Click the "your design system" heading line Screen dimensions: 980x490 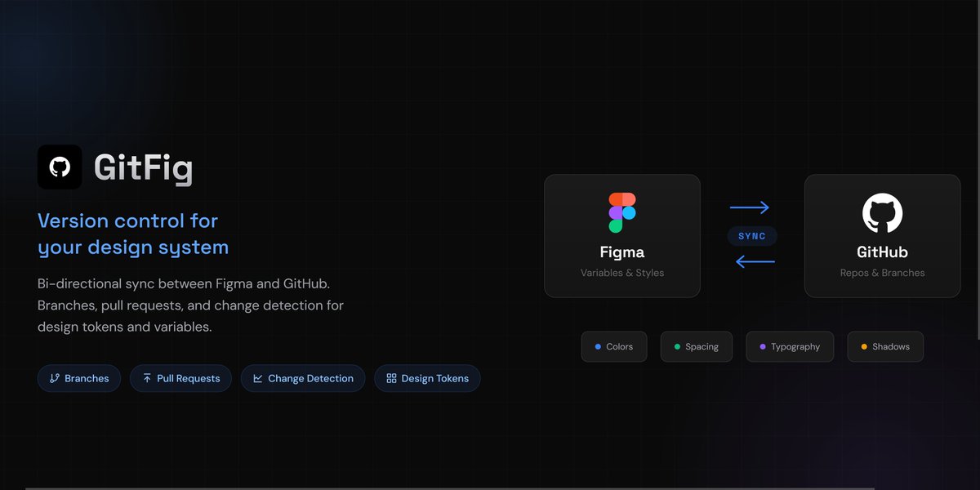[133, 247]
